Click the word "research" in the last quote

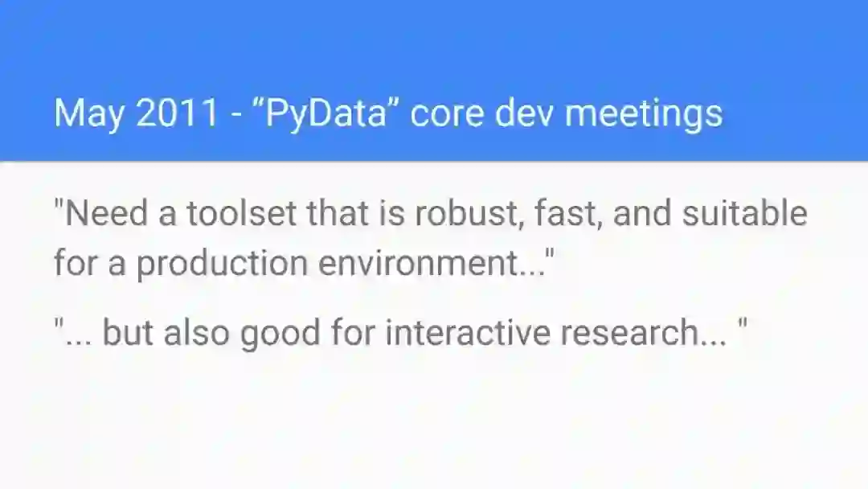pyautogui.click(x=627, y=332)
